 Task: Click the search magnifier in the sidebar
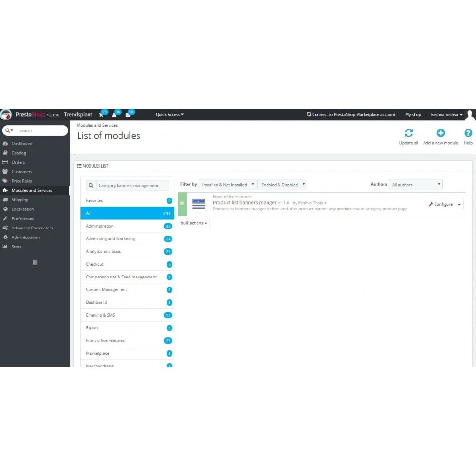pyautogui.click(x=7, y=130)
